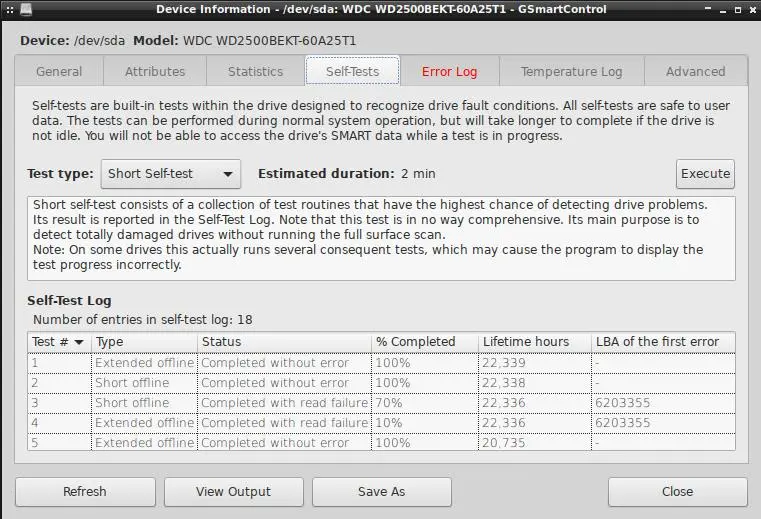This screenshot has height=519, width=761.
Task: Open the Statistics tab
Action: click(x=255, y=71)
